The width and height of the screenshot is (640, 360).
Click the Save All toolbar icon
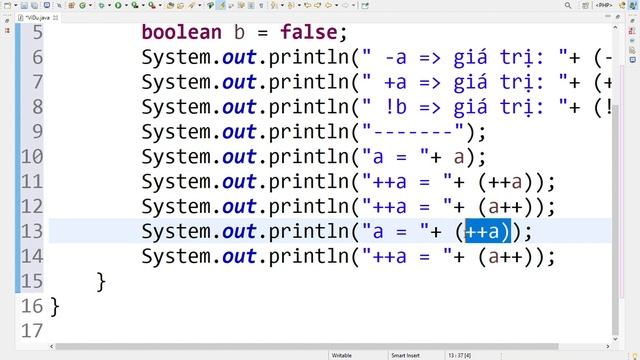pyautogui.click(x=35, y=5)
